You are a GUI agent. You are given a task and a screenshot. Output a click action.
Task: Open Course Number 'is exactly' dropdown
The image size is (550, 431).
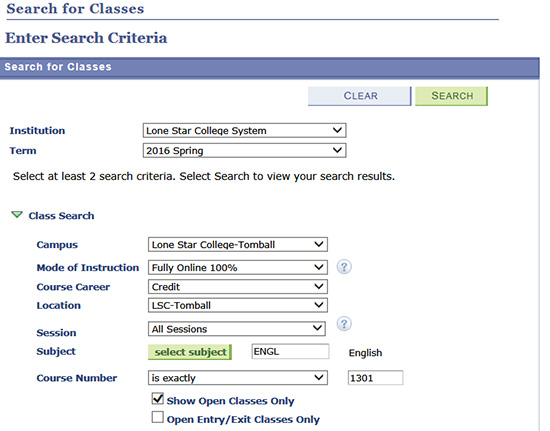(238, 378)
